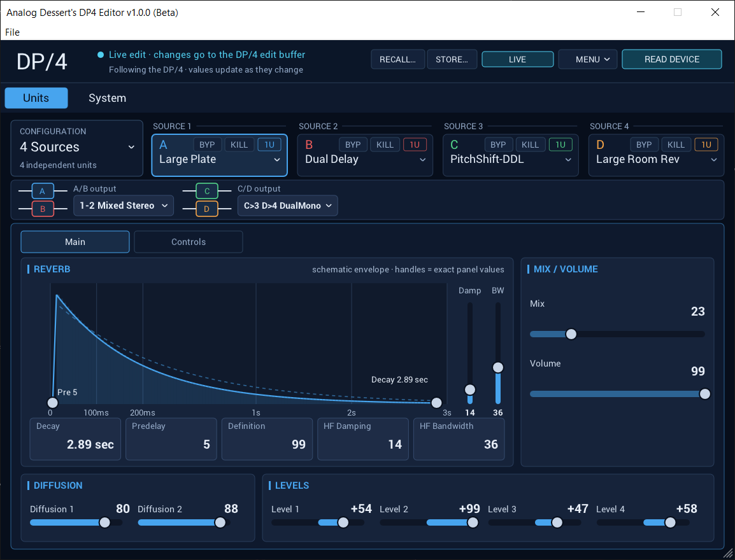Click the Decay 2.89 sec value box
735x560 pixels.
75,439
